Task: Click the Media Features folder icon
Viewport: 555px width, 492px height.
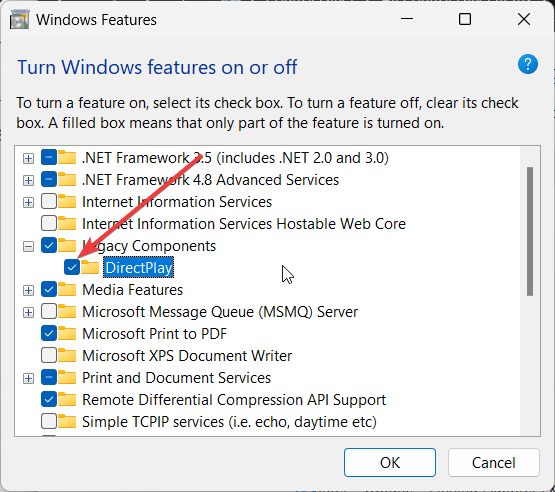Action: (x=67, y=290)
